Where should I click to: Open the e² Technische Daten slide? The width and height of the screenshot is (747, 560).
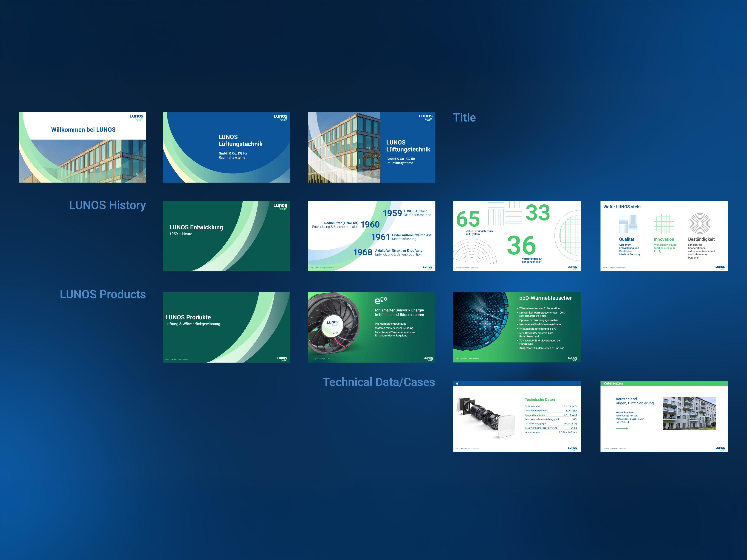(516, 416)
